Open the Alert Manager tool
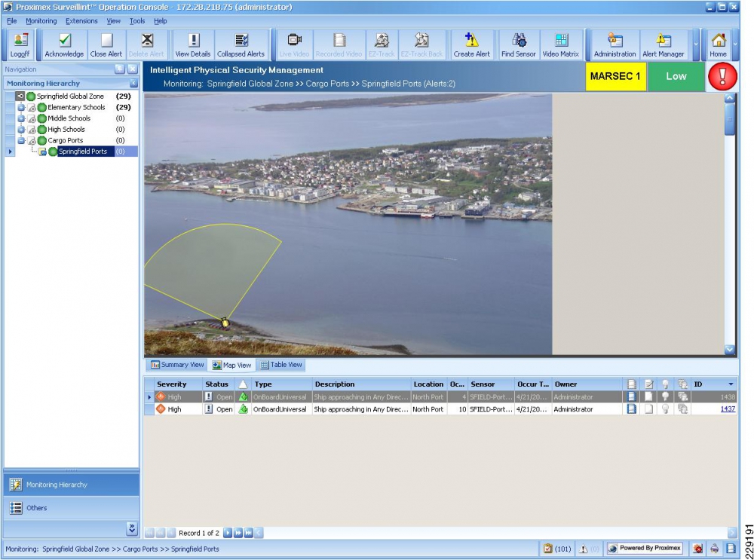 [663, 44]
